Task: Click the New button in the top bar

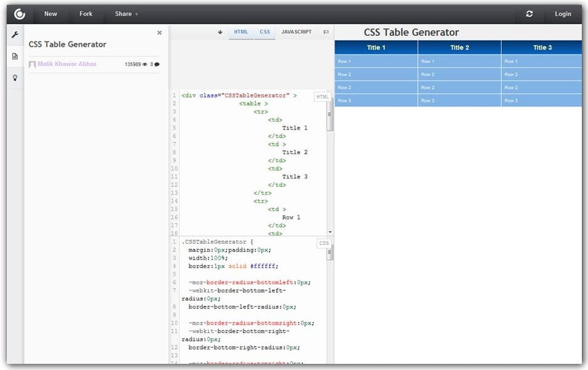Action: [51, 14]
